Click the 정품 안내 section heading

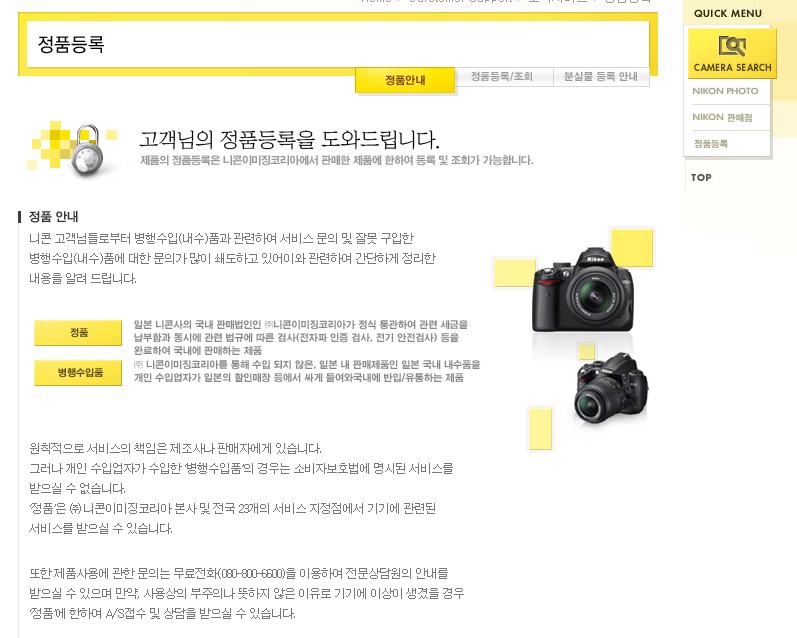[53, 217]
